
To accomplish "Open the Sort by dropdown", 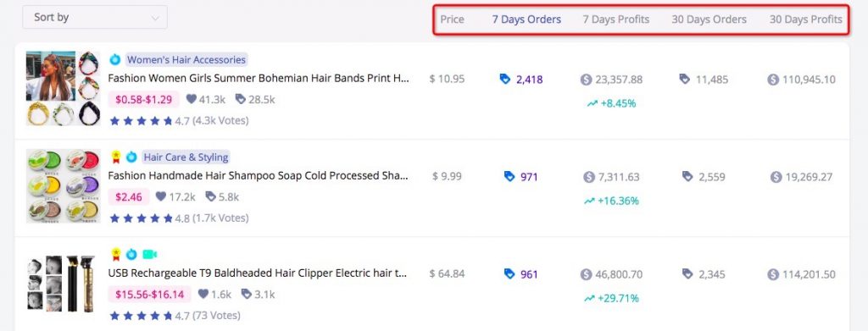I will coord(95,17).
